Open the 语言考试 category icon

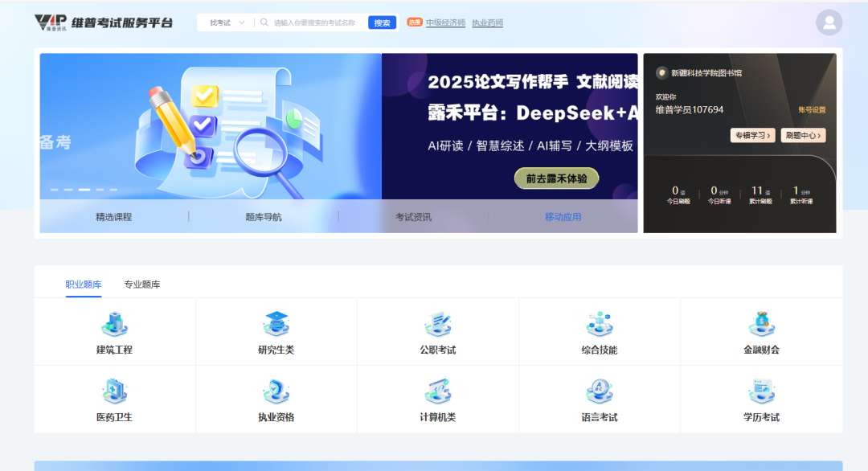pyautogui.click(x=600, y=391)
